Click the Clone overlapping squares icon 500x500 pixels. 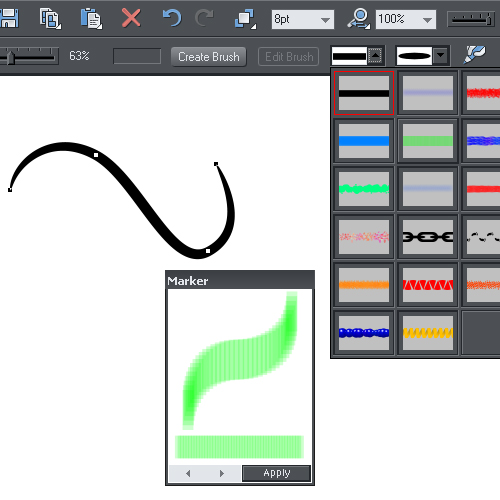point(245,18)
